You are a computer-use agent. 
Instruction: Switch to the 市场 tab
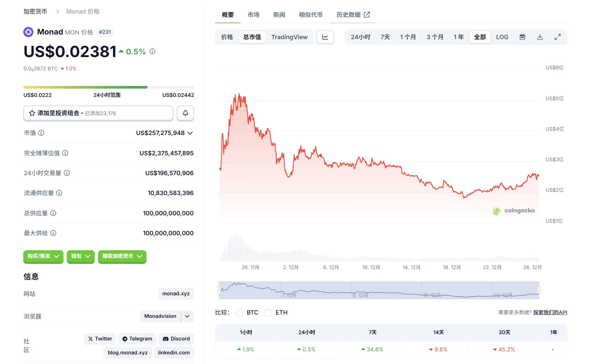click(x=253, y=15)
